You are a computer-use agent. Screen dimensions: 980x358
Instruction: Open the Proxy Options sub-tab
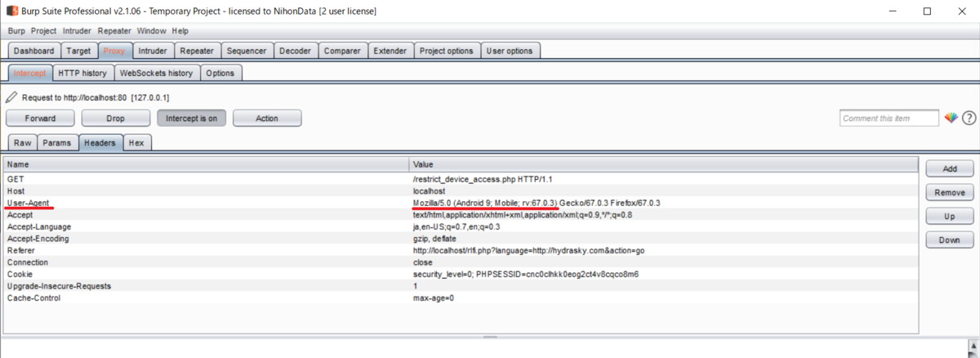coord(220,73)
